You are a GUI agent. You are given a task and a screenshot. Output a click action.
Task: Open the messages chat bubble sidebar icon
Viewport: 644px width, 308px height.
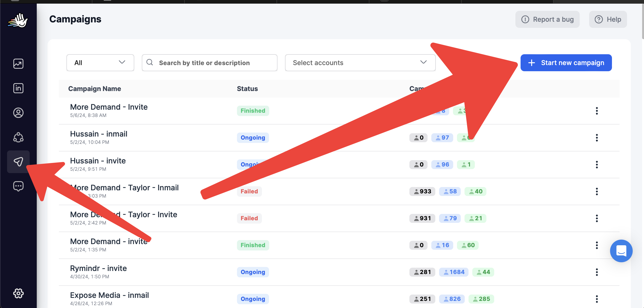pyautogui.click(x=18, y=186)
